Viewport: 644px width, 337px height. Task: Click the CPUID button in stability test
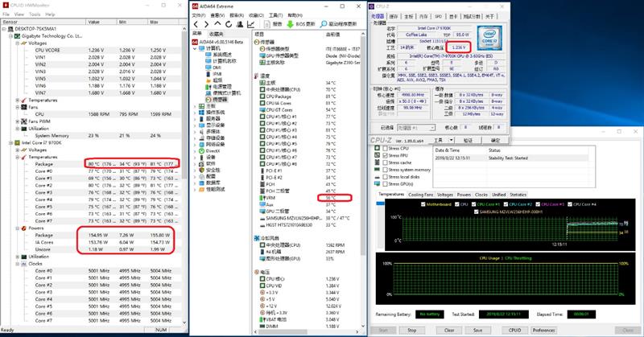514,330
